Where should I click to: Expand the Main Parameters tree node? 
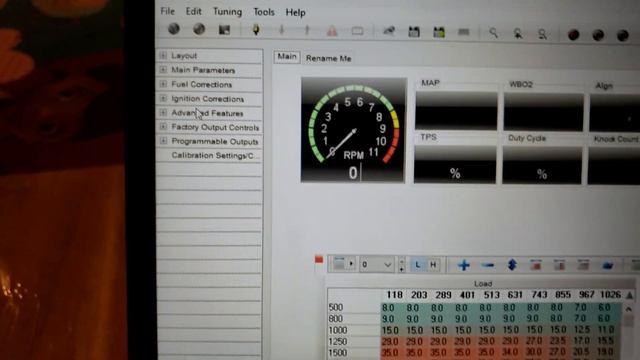coord(163,69)
